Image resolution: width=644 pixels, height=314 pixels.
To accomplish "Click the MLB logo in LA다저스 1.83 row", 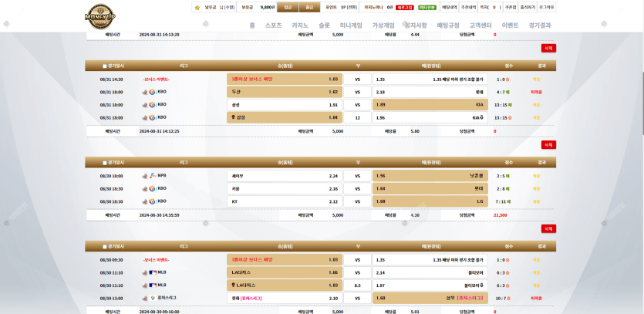I will 153,285.
